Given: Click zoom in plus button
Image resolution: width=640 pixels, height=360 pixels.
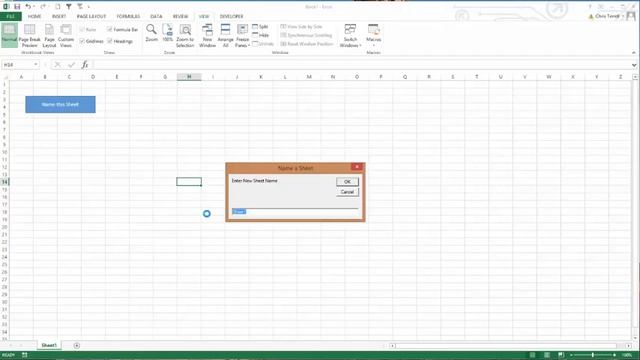Looking at the screenshot, I should coord(614,355).
